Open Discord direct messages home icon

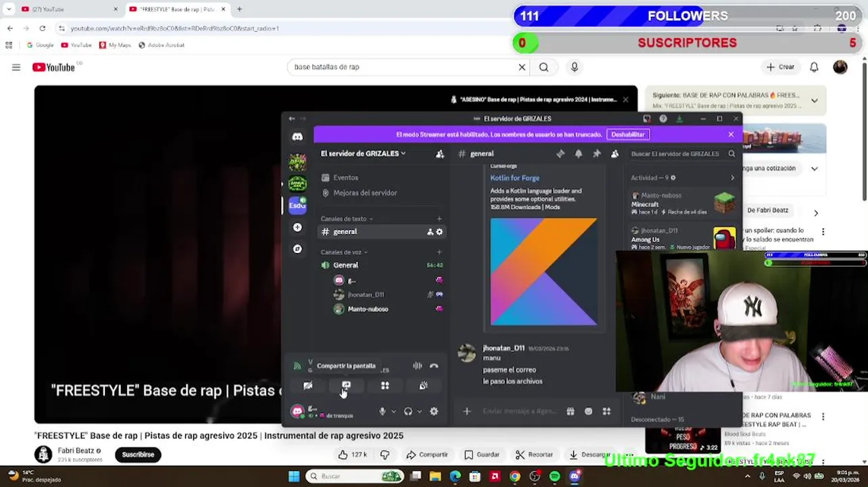click(x=297, y=137)
